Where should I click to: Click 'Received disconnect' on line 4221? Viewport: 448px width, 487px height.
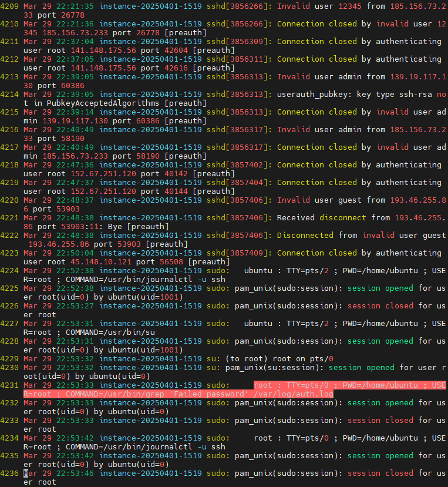(x=319, y=218)
